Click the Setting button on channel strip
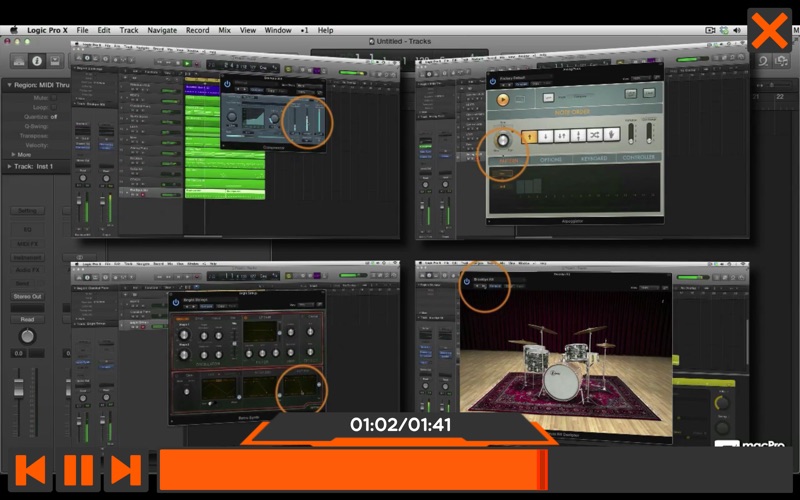Viewport: 800px width, 500px height. click(27, 211)
